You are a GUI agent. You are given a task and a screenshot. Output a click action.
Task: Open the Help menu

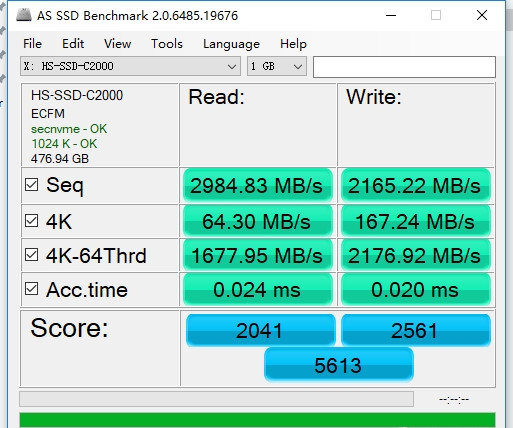pyautogui.click(x=293, y=44)
